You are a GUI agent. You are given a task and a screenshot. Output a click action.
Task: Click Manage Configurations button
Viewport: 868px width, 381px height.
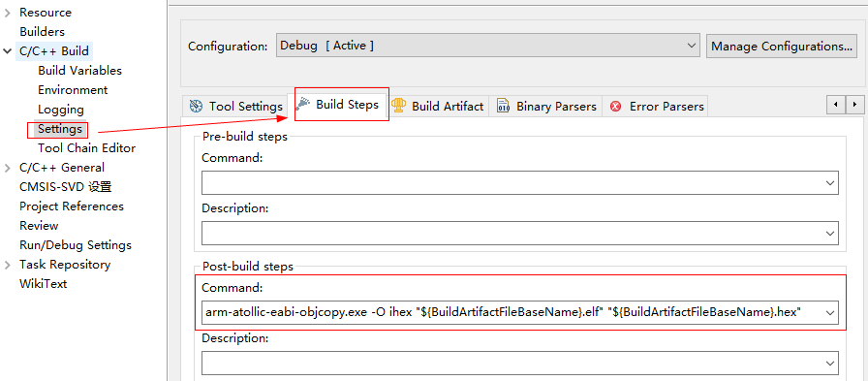point(781,46)
